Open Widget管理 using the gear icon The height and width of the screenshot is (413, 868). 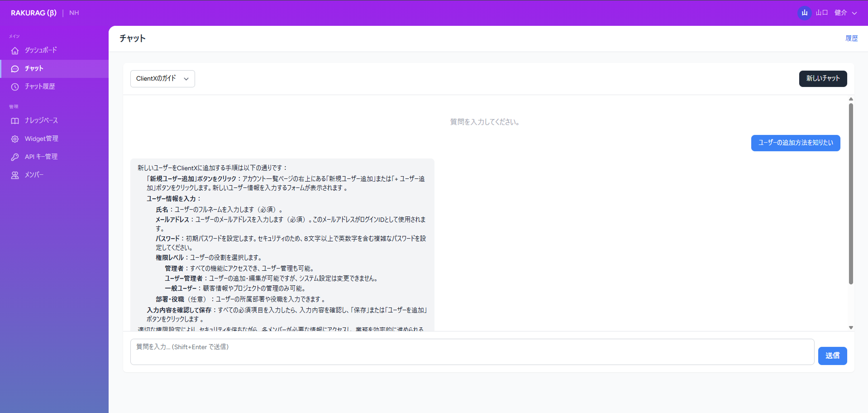tap(15, 139)
